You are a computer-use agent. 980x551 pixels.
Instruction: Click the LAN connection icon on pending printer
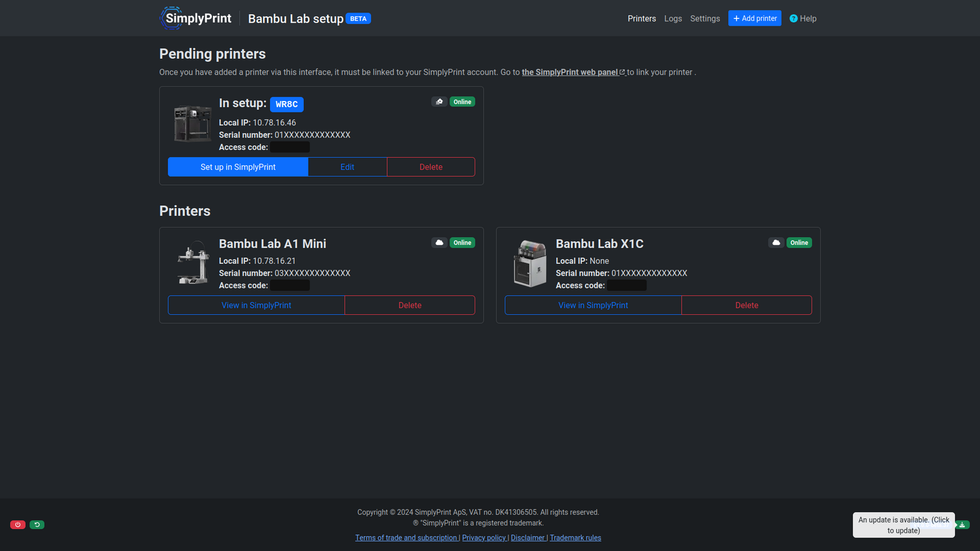click(439, 102)
